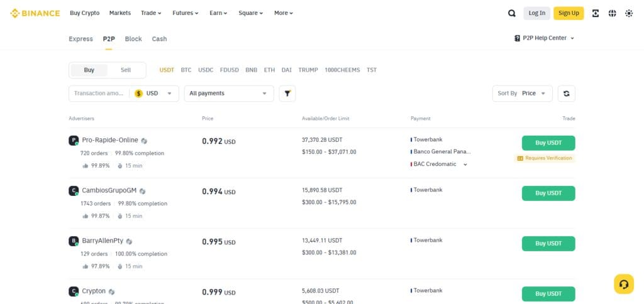This screenshot has height=304, width=644.
Task: Select the TST coin tab
Action: tap(372, 70)
